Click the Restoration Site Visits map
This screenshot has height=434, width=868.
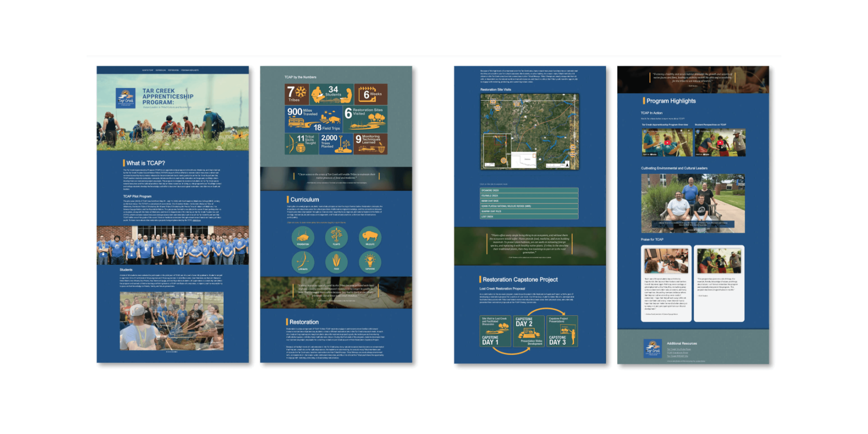pyautogui.click(x=529, y=131)
